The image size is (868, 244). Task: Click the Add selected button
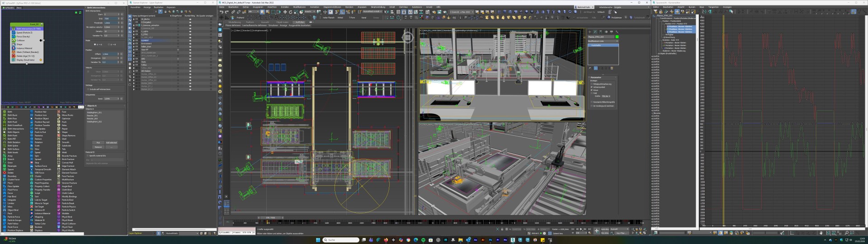pyautogui.click(x=111, y=143)
